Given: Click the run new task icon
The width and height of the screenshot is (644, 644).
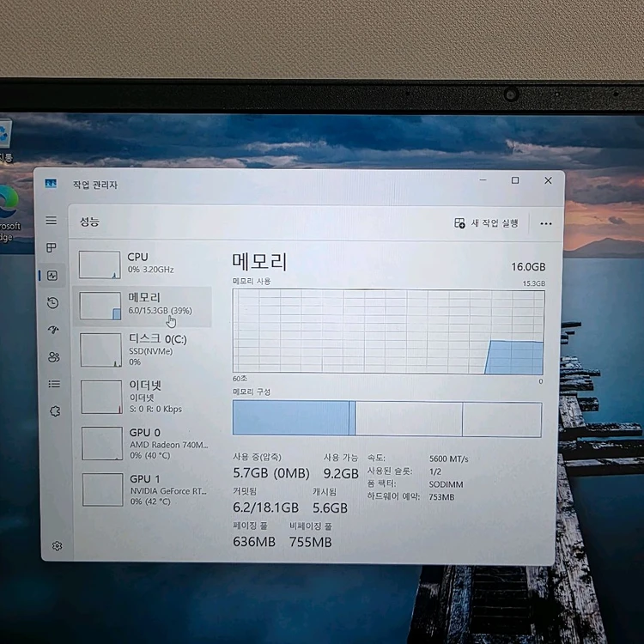Looking at the screenshot, I should point(459,223).
